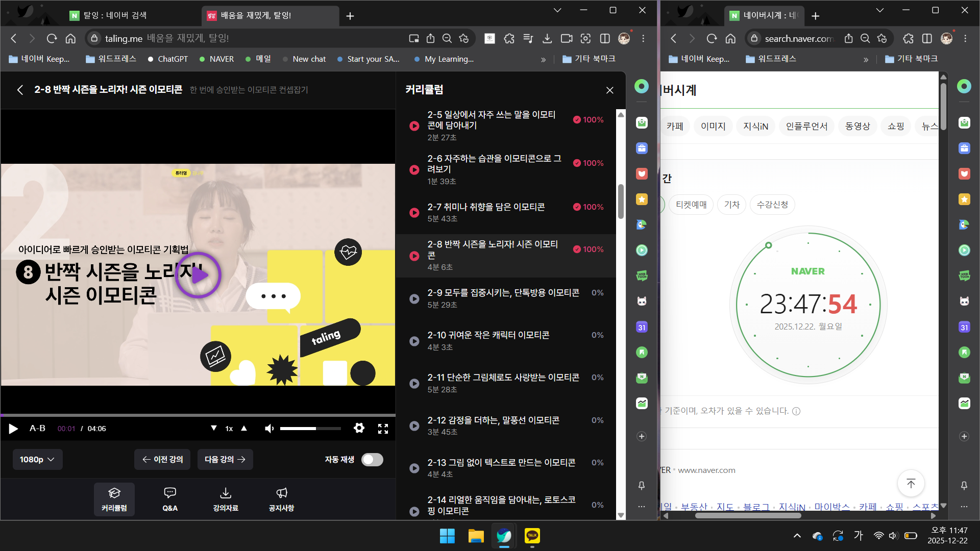Open the 1080p quality dropdown
980x551 pixels.
(x=37, y=460)
